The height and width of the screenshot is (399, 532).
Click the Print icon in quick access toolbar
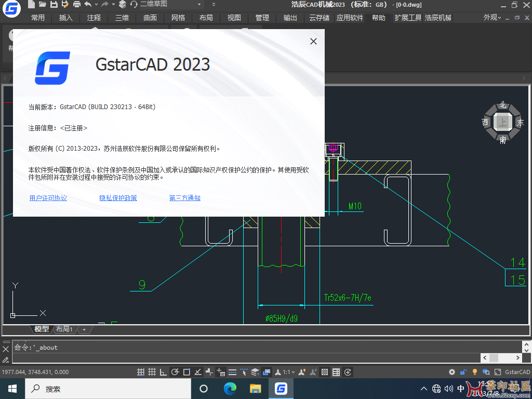tap(77, 4)
